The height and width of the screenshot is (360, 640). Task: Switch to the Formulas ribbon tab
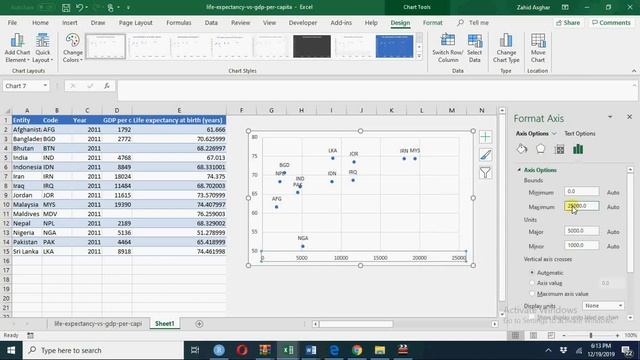tap(179, 23)
